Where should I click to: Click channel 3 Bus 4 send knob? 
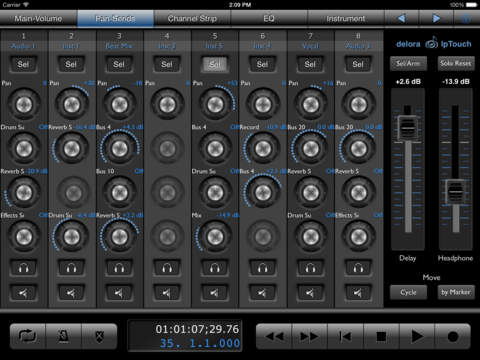119,149
